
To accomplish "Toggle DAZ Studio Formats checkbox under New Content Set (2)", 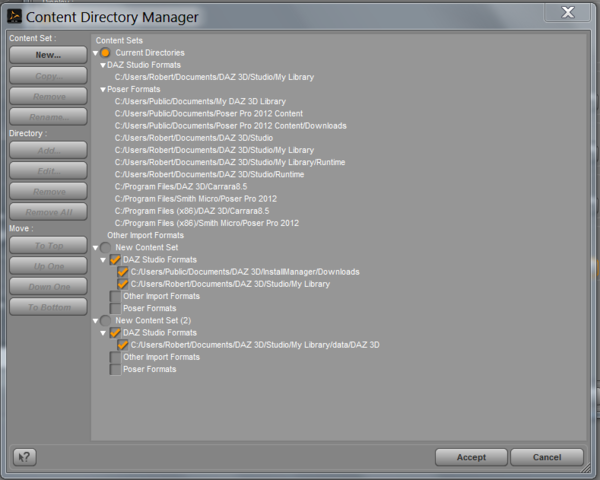I will [x=115, y=333].
